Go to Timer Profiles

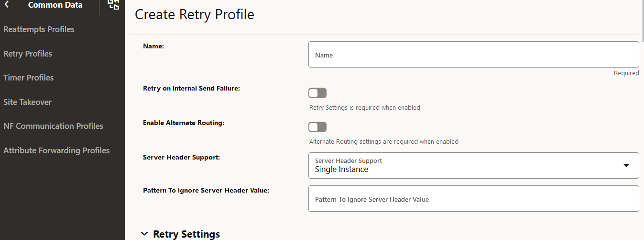tap(29, 78)
